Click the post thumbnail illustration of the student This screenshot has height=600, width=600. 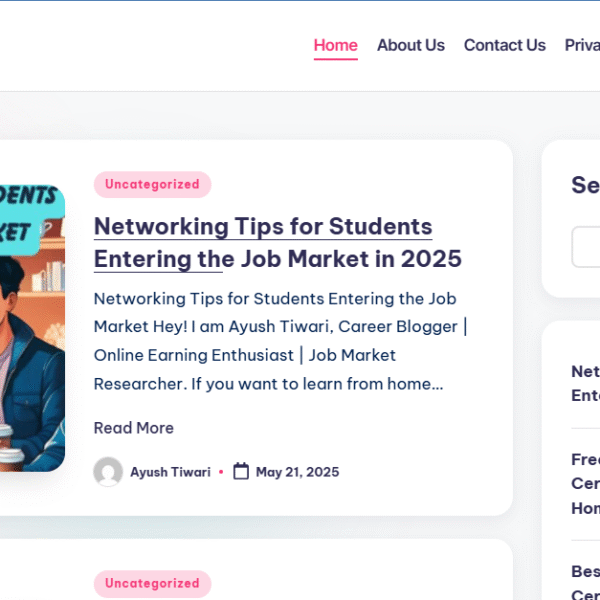tap(33, 328)
